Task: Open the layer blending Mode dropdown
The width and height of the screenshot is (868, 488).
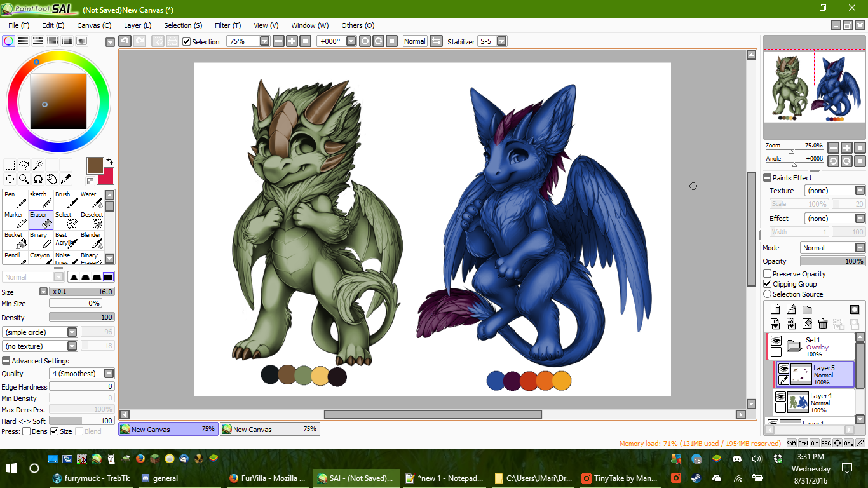Action: click(x=832, y=248)
